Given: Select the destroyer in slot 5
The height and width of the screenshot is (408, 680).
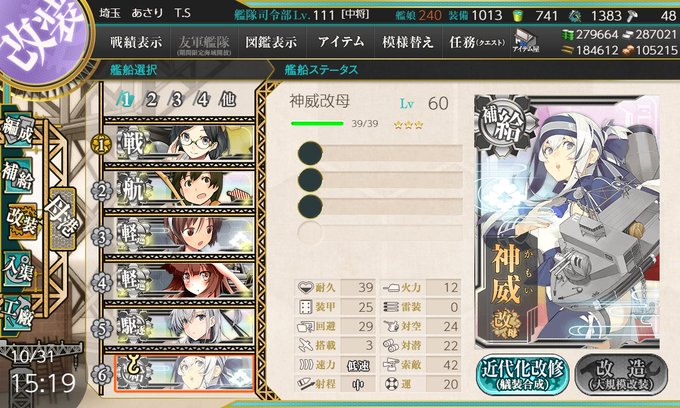Looking at the screenshot, I should click(185, 327).
